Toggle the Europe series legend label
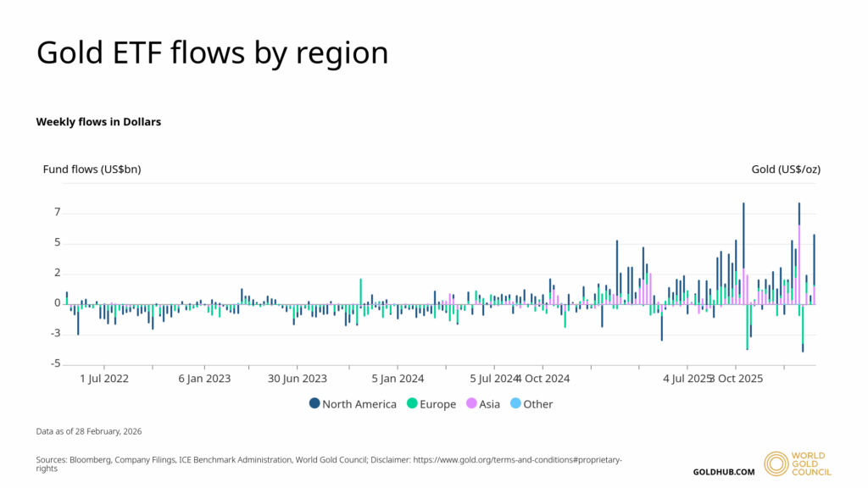Image resolution: width=868 pixels, height=488 pixels. (438, 404)
